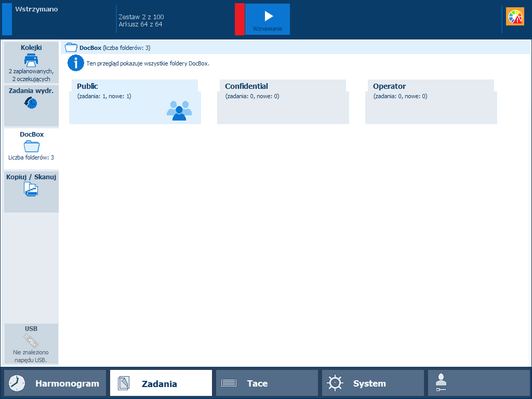Click the Zadania pages icon
Image resolution: width=532 pixels, height=399 pixels.
tap(124, 383)
